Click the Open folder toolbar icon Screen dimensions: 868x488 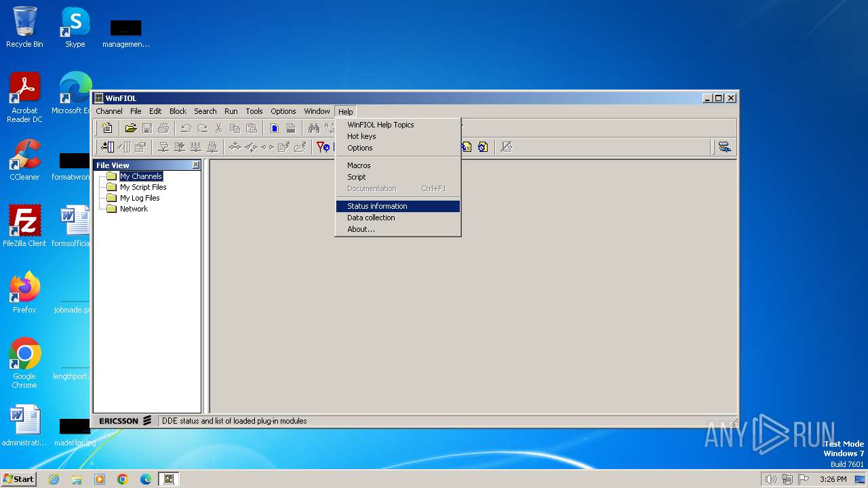131,127
